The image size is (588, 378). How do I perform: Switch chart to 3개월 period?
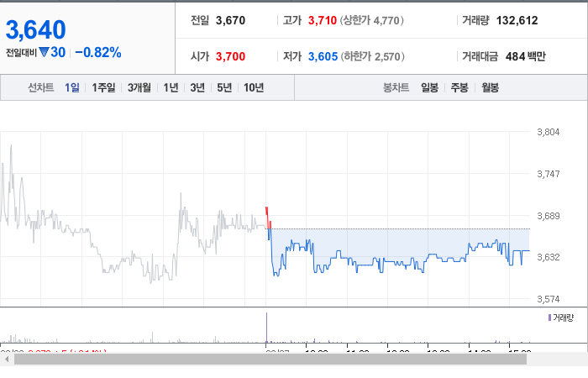[x=139, y=87]
